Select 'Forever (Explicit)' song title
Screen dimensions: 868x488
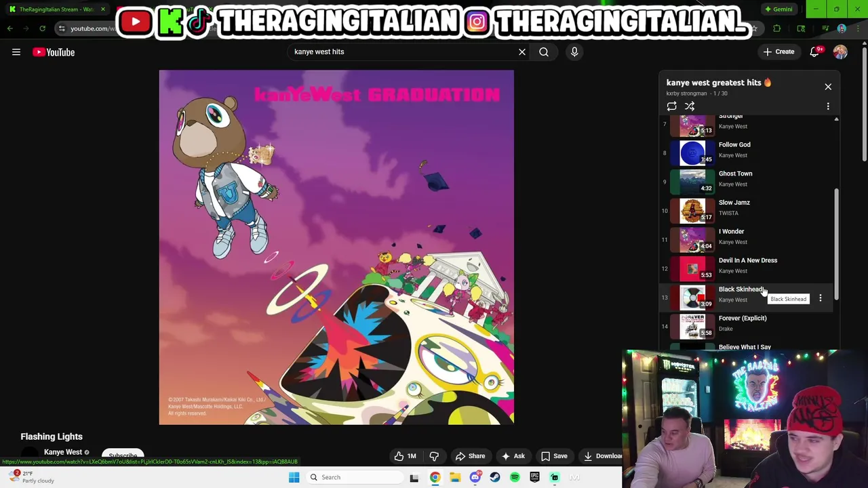[743, 318]
